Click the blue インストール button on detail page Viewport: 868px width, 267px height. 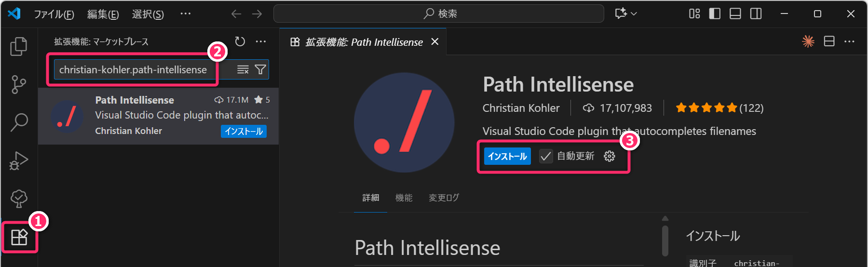tap(507, 156)
